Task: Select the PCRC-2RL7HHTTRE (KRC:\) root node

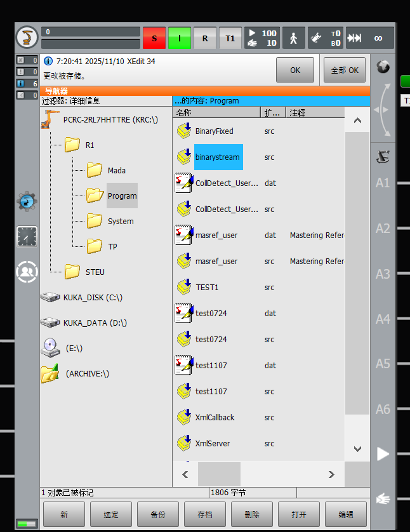Action: click(110, 120)
